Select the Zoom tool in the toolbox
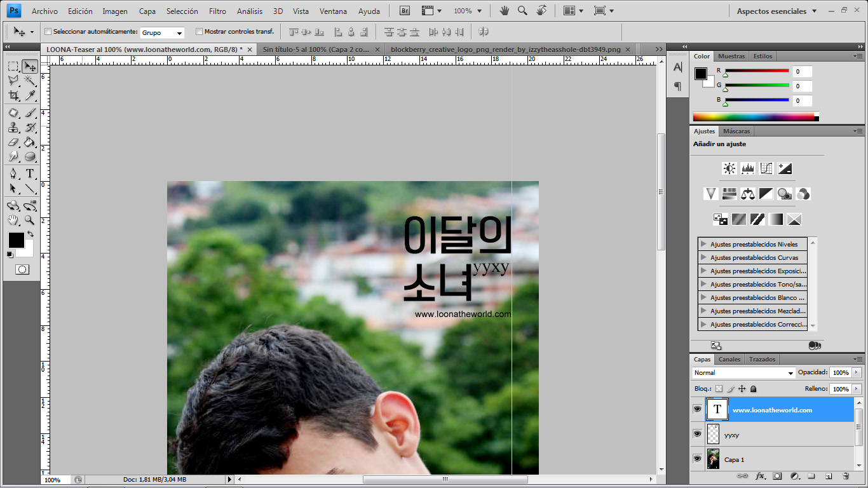Viewport: 868px width, 488px height. (x=30, y=220)
